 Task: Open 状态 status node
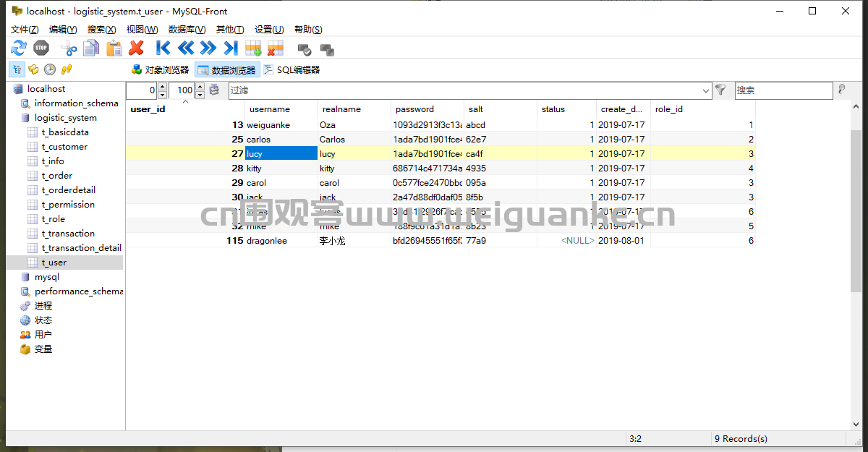[x=43, y=320]
